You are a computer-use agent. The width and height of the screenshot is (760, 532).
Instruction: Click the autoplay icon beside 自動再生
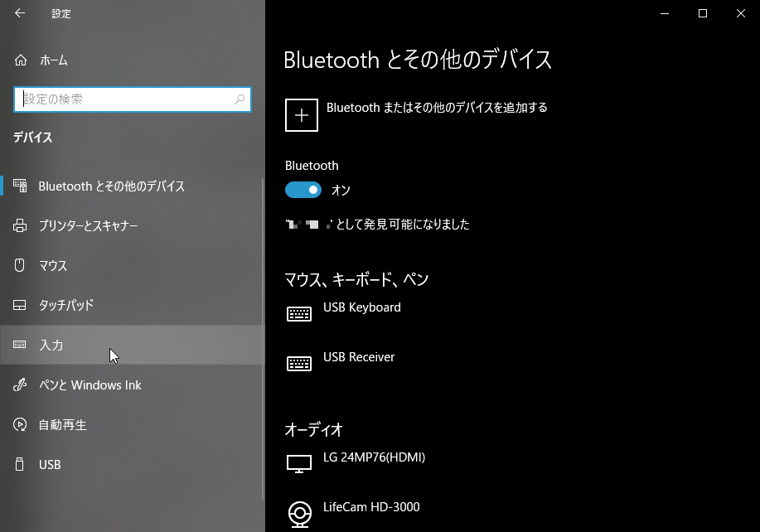tap(20, 424)
